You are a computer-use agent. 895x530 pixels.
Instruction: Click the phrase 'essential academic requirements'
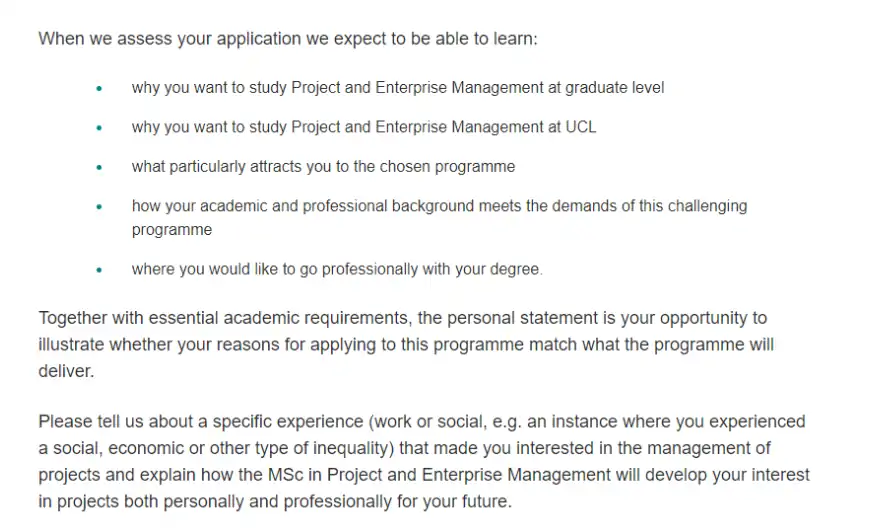[x=278, y=318]
